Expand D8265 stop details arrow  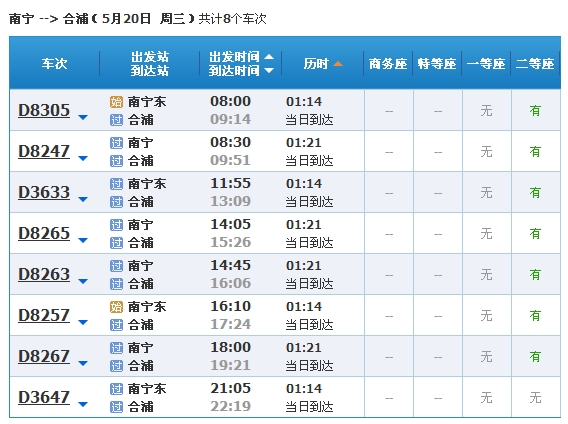pyautogui.click(x=83, y=240)
